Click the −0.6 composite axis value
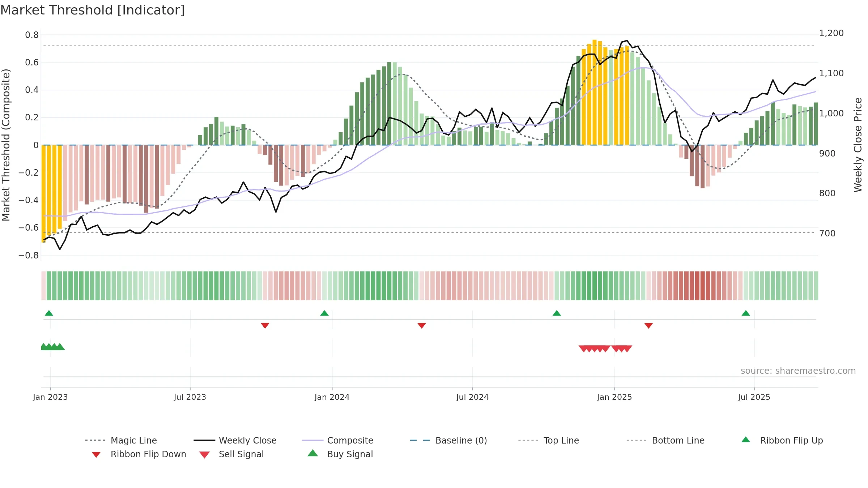The height and width of the screenshot is (488, 868). [x=29, y=228]
